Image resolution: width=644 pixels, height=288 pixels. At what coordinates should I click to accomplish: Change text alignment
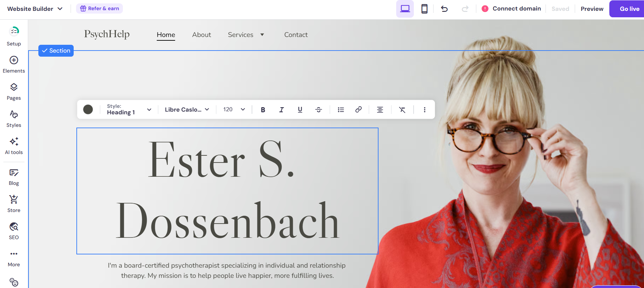tap(380, 110)
